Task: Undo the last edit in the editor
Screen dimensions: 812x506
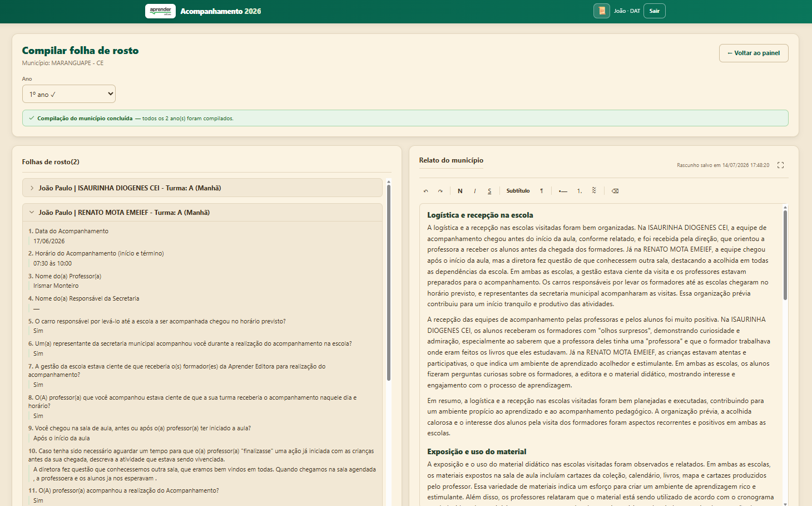Action: (x=426, y=191)
